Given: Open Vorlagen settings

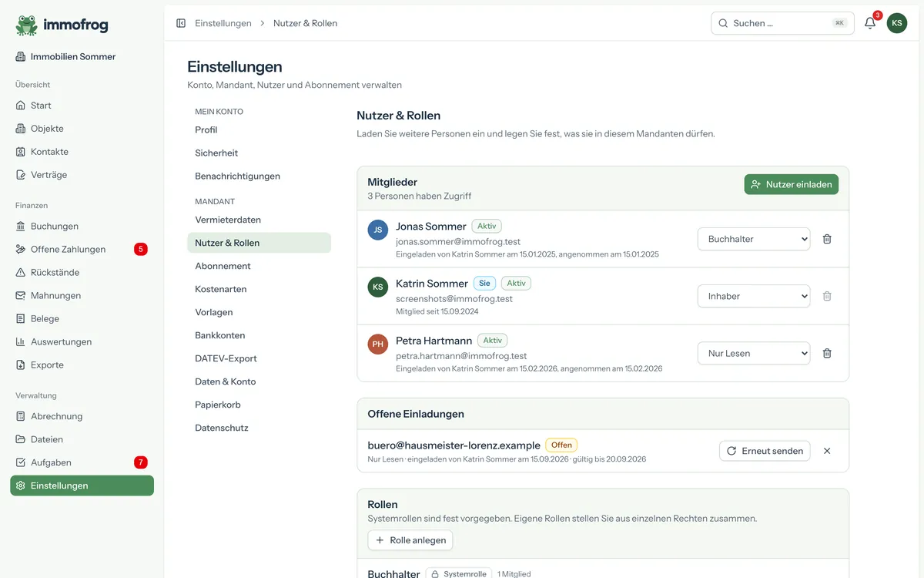Looking at the screenshot, I should click(259, 312).
